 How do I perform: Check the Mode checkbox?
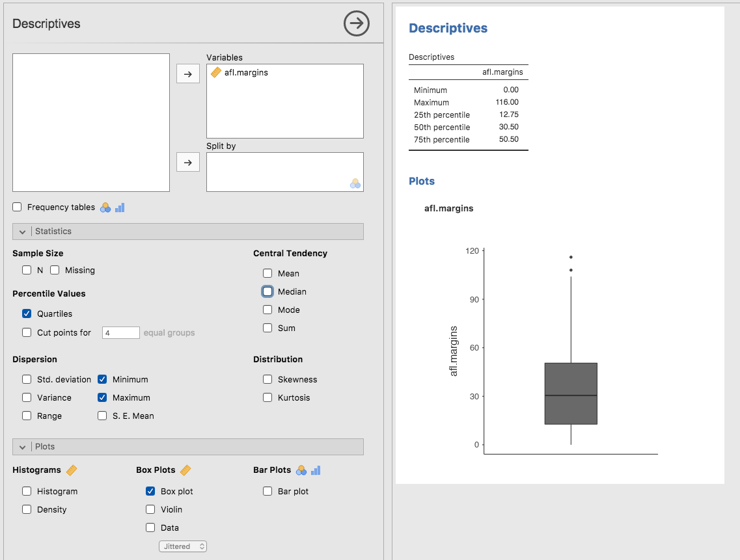click(x=267, y=310)
